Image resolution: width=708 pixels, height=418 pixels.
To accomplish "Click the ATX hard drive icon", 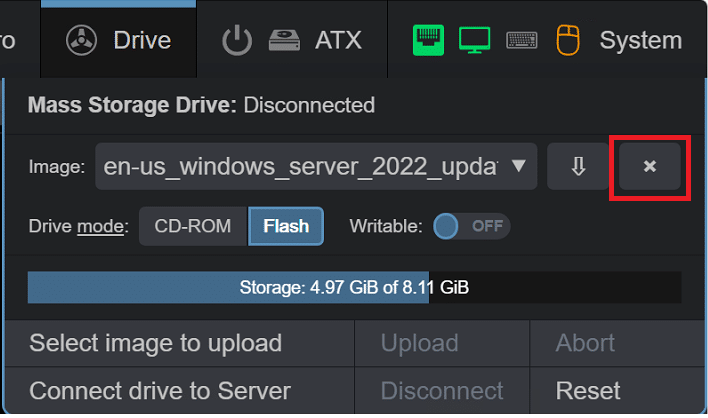I will click(x=284, y=41).
